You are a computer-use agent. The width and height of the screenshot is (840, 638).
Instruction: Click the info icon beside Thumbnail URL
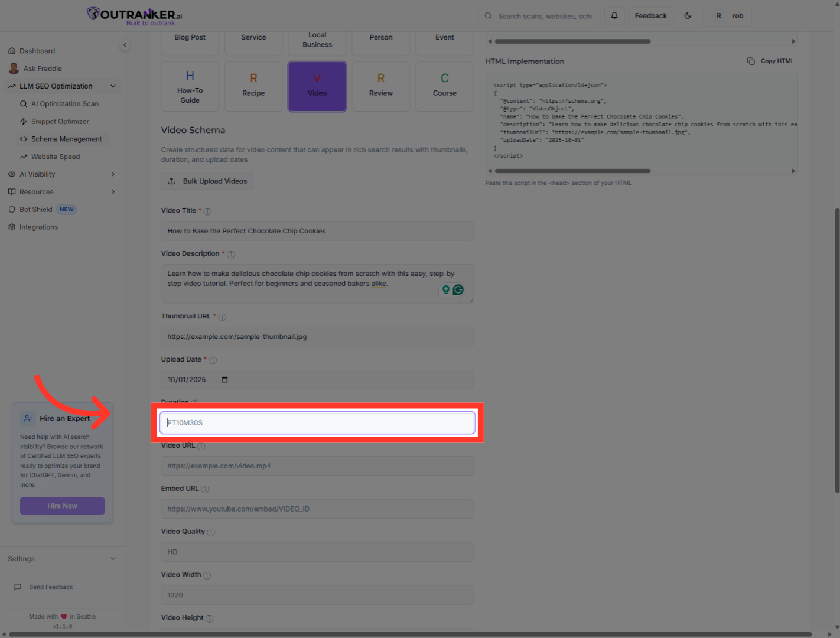[222, 317]
